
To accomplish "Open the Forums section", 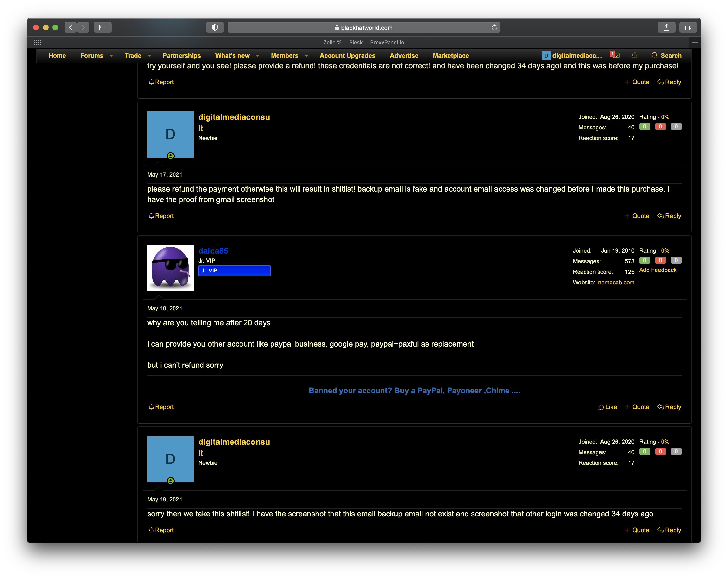I will tap(92, 56).
